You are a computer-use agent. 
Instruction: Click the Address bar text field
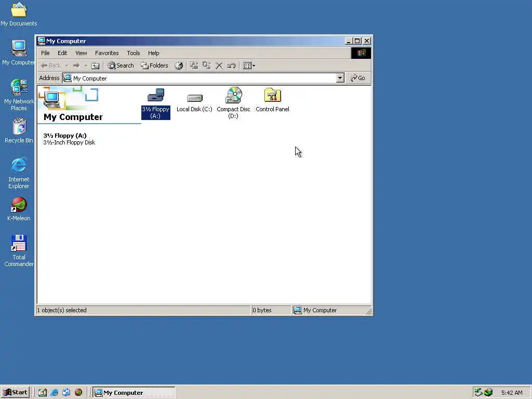(199, 78)
